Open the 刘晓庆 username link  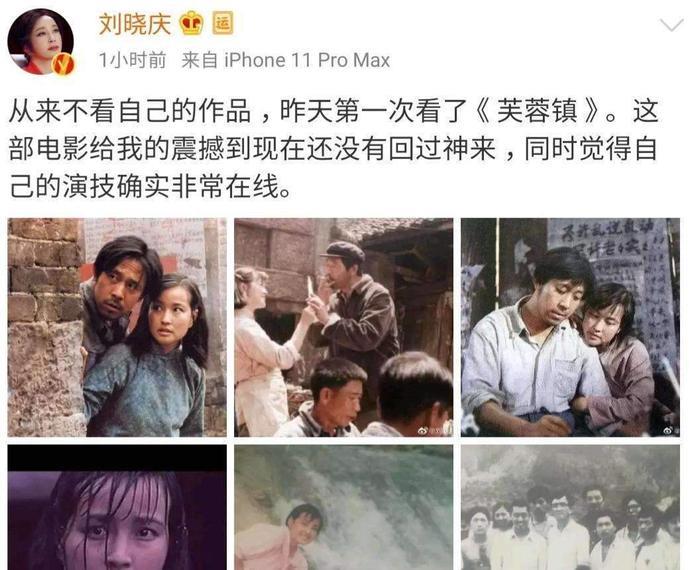(x=134, y=24)
